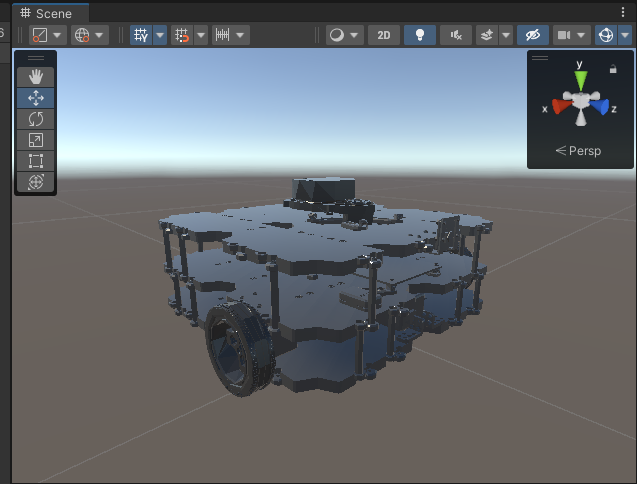Open the scene effects dropdown arrow
This screenshot has height=484, width=637.
coord(506,35)
